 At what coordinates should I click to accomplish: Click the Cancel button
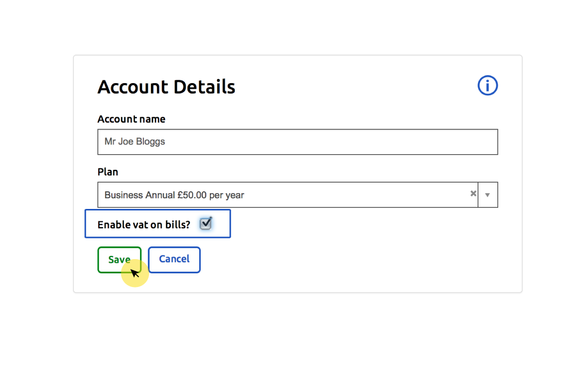pos(174,260)
